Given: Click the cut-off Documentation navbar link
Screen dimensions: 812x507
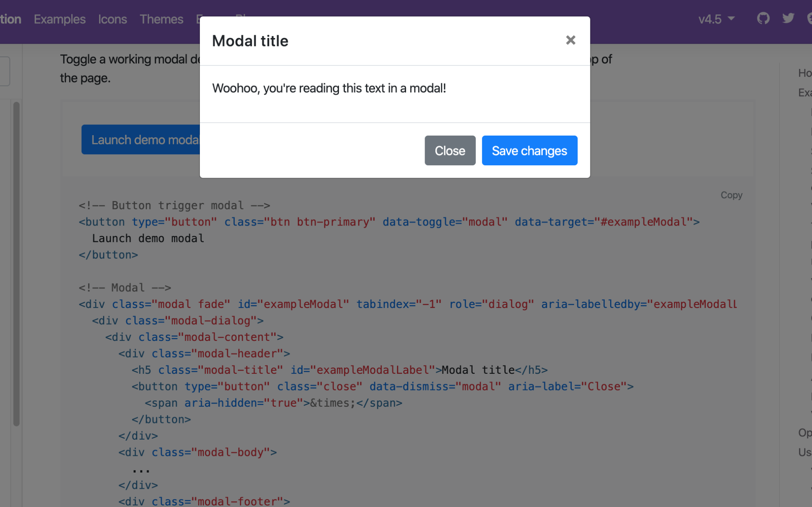Looking at the screenshot, I should pos(10,19).
